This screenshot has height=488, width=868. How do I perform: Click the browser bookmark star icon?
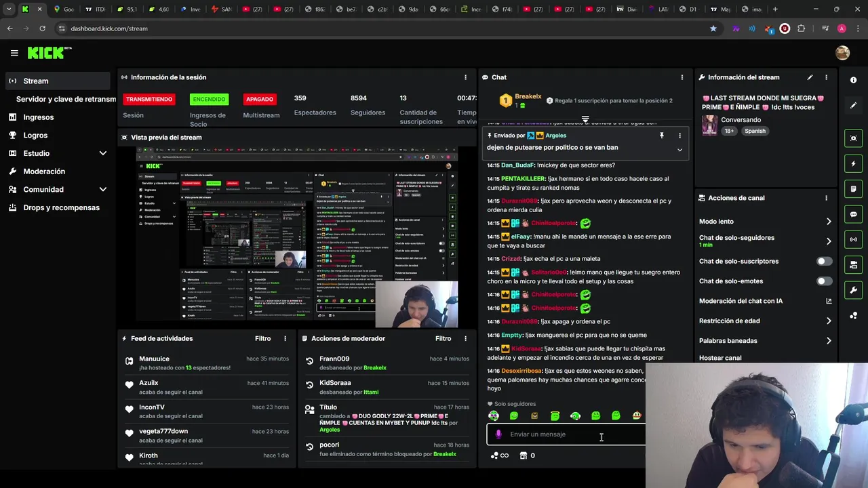(x=713, y=28)
